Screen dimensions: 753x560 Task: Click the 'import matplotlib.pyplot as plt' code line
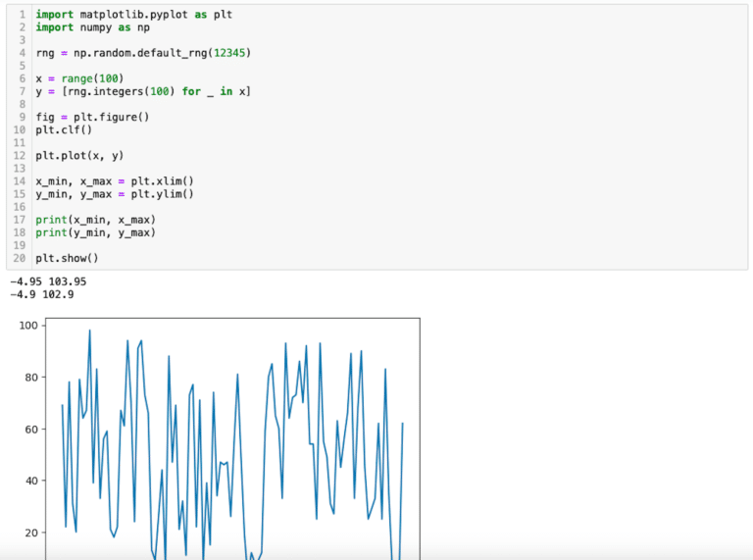(x=134, y=15)
